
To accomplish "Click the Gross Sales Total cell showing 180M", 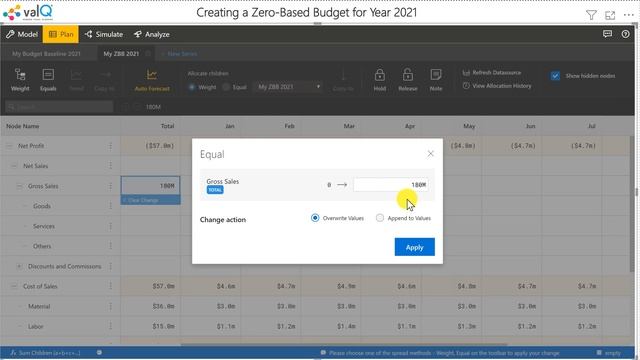I will coord(150,186).
